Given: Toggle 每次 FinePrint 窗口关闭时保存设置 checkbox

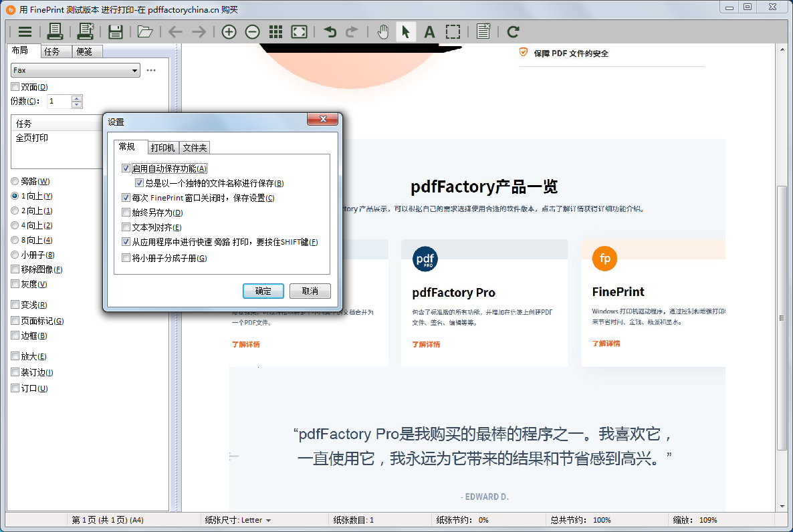Looking at the screenshot, I should click(126, 198).
